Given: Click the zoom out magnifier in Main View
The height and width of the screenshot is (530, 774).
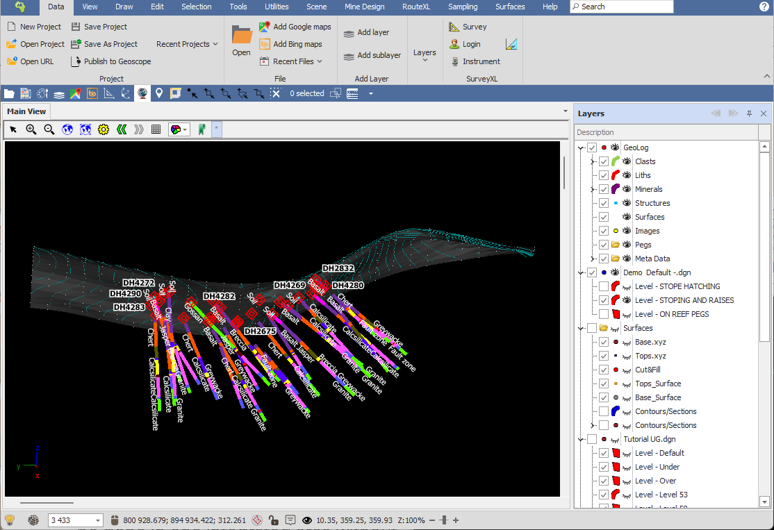Looking at the screenshot, I should pyautogui.click(x=49, y=129).
